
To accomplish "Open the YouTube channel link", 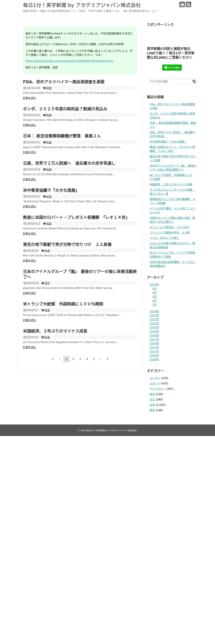I will coord(69,61).
